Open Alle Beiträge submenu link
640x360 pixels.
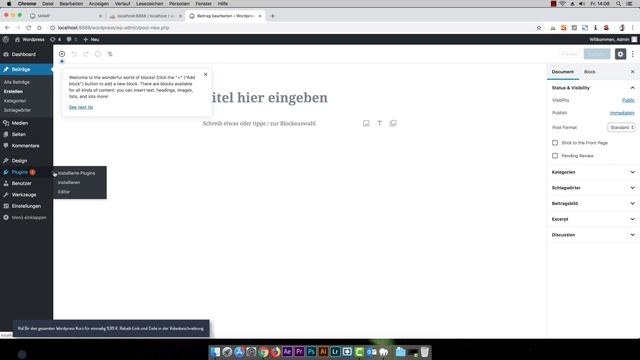[x=17, y=82]
